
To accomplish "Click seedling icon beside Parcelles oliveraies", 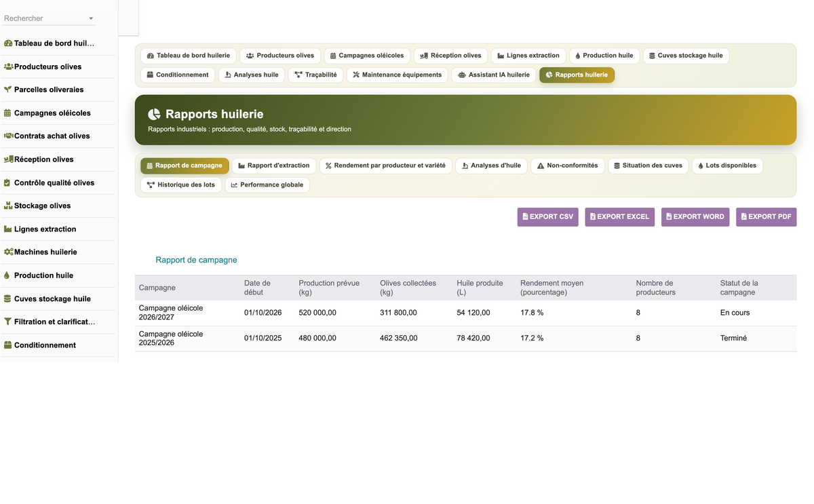I will [x=8, y=90].
